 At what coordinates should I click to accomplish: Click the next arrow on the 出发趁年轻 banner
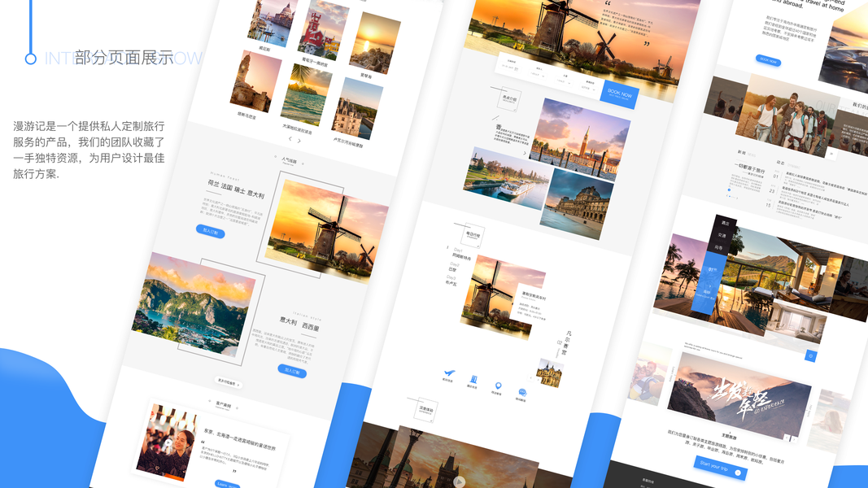click(x=794, y=439)
